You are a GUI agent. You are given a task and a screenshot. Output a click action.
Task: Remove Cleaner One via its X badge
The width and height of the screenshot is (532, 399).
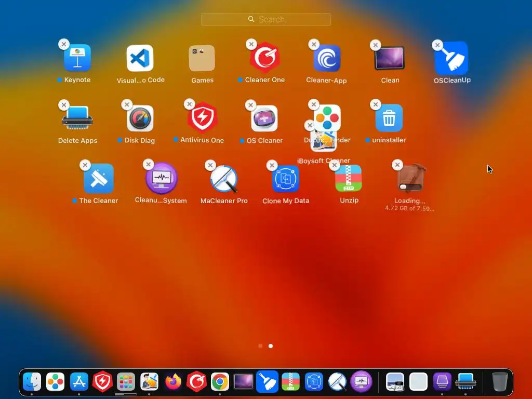[x=251, y=44]
